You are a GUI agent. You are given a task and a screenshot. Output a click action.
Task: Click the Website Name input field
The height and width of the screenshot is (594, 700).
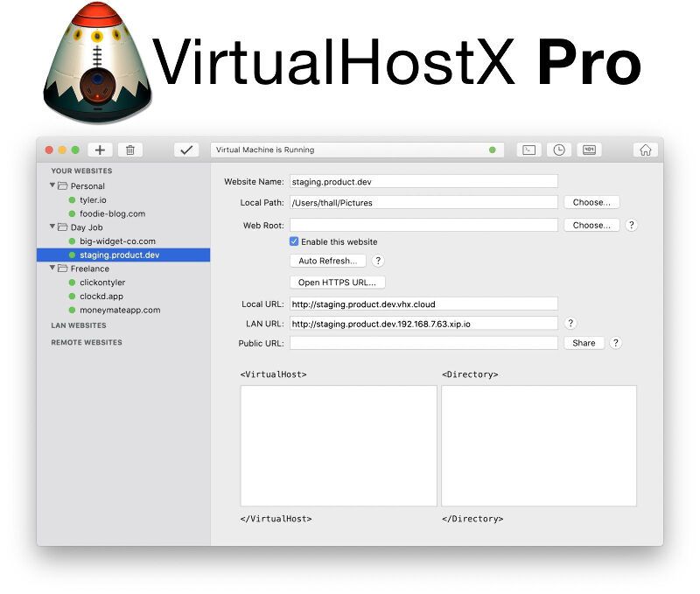tap(423, 181)
